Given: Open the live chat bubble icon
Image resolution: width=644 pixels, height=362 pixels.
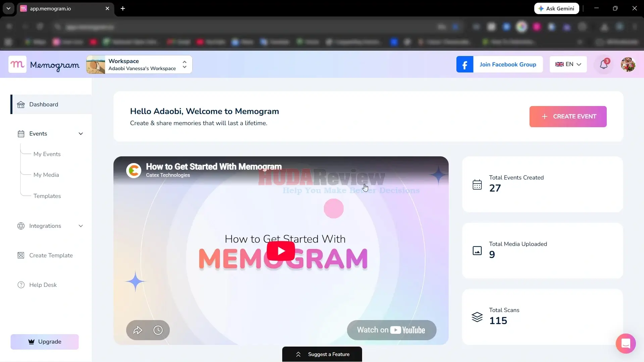Looking at the screenshot, I should [626, 344].
